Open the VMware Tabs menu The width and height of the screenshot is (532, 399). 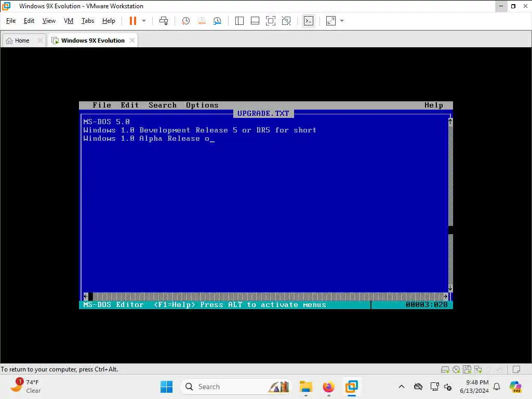point(87,21)
